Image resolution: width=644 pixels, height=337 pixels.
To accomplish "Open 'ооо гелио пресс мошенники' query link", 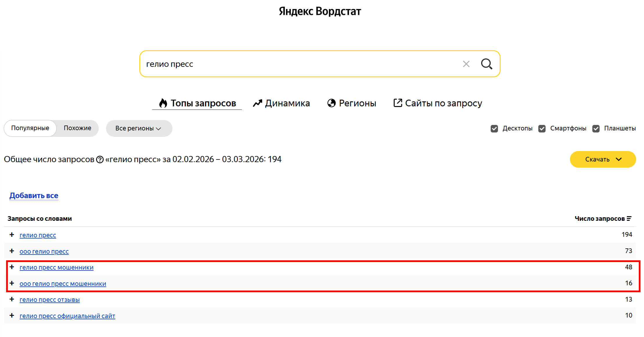I will click(63, 284).
